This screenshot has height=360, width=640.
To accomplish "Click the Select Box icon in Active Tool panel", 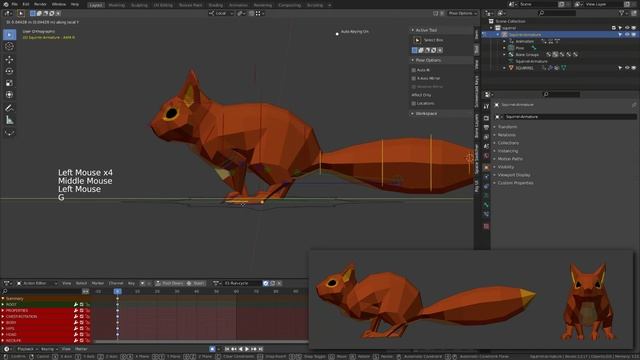I will click(417, 40).
